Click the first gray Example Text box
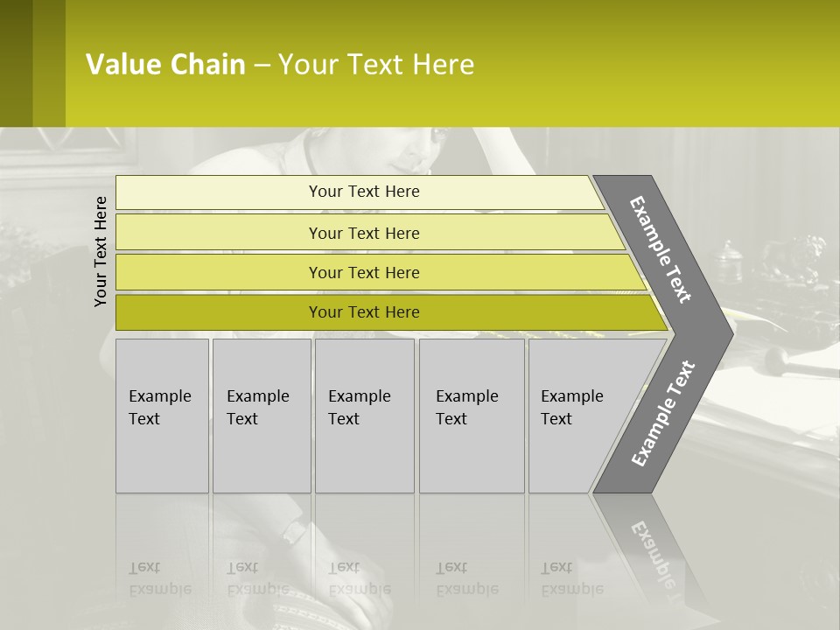Screen dimensions: 840x630 (x=161, y=414)
